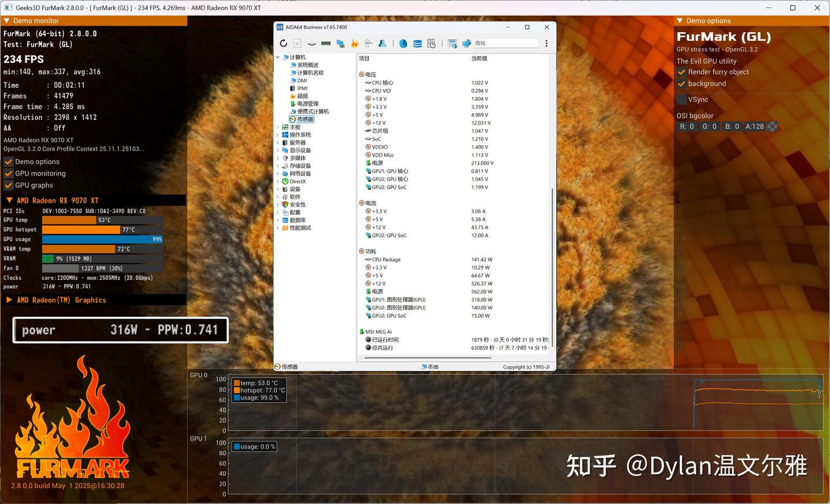Uncheck Render furry object option
830x504 pixels.
coord(682,72)
